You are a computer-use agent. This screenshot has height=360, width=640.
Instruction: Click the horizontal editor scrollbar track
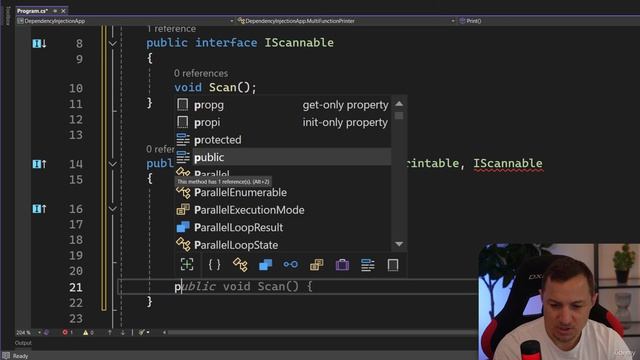[322, 333]
